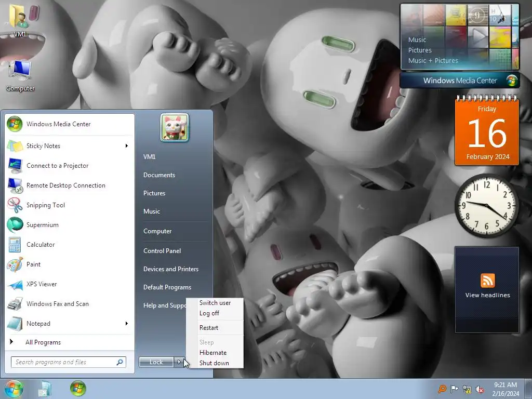Click the Start orb button

[14, 389]
